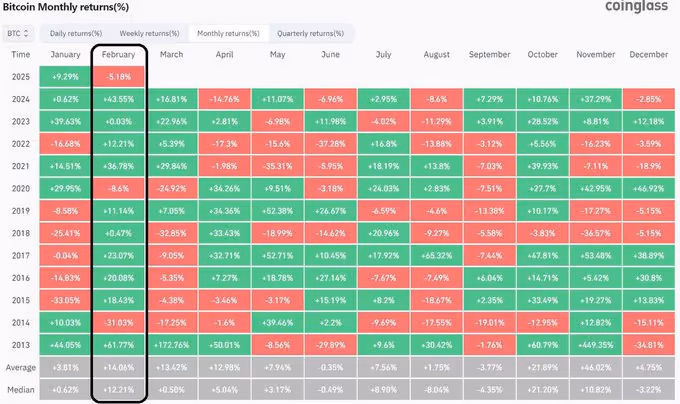Click the Time column header

click(21, 54)
